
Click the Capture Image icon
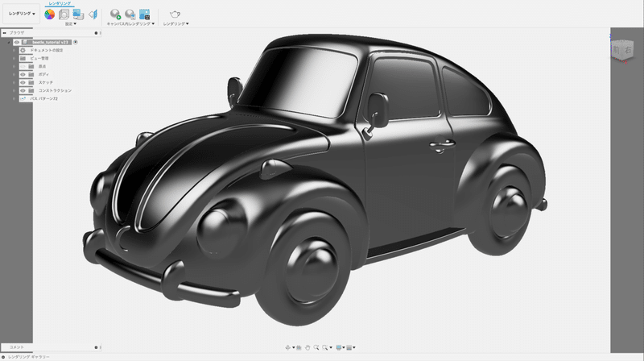click(x=145, y=15)
